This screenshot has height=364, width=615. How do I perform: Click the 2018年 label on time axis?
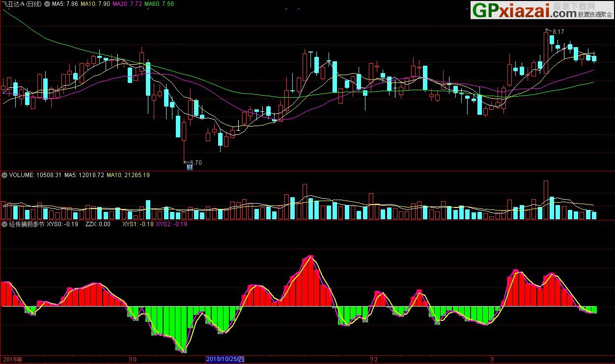point(12,359)
